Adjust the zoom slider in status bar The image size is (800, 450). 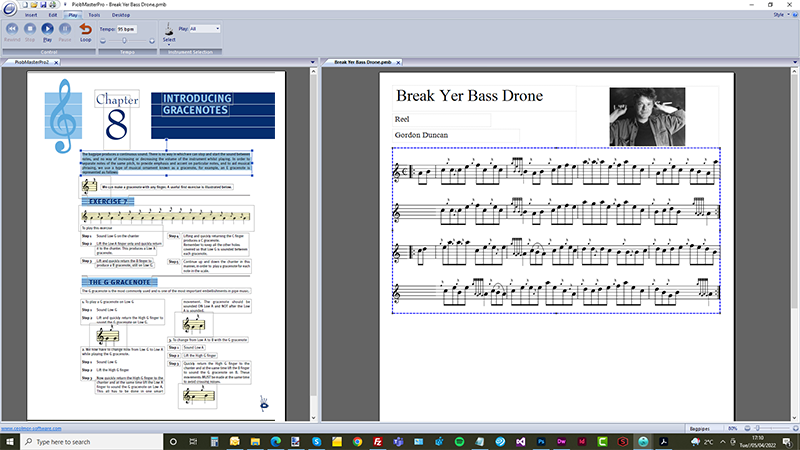click(758, 429)
